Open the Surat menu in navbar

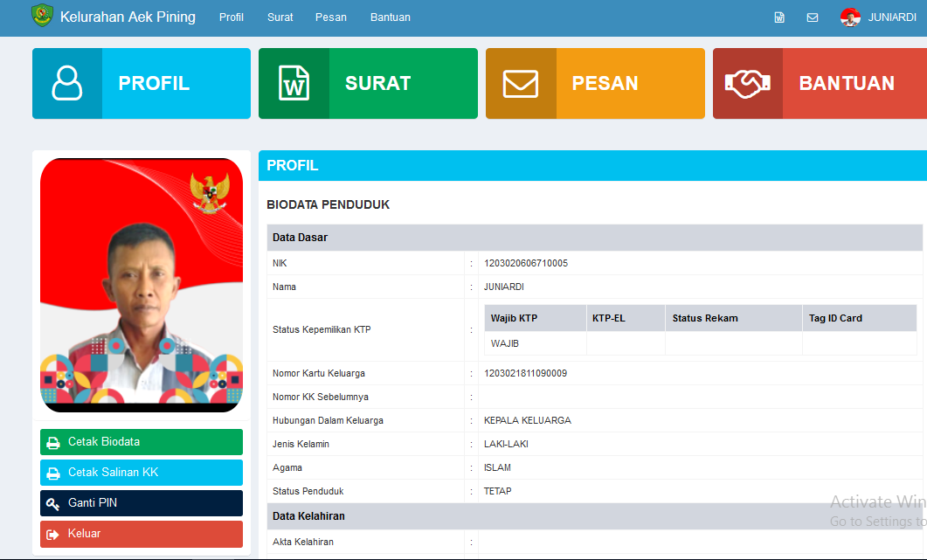pos(280,17)
